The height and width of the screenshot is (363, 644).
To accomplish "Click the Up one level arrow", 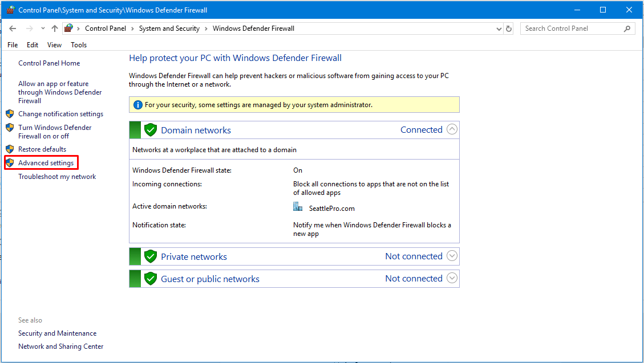I will pos(55,28).
